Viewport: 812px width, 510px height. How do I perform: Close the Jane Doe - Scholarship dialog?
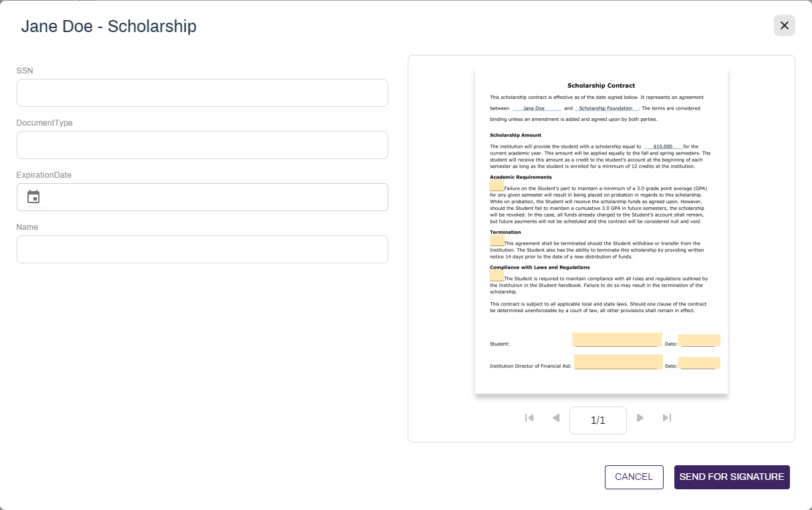(785, 25)
